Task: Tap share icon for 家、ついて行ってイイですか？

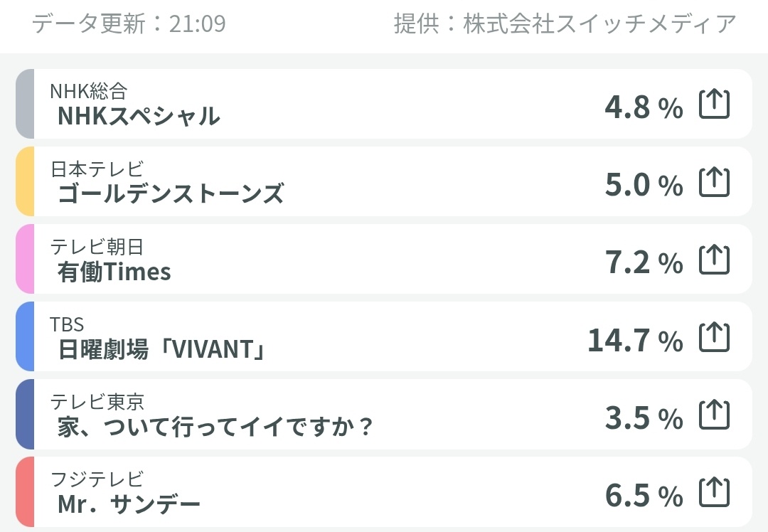Action: [x=714, y=415]
